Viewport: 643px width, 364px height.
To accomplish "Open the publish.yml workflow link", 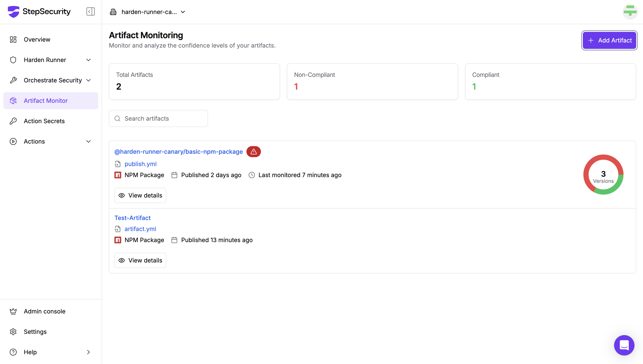I will pos(140,164).
